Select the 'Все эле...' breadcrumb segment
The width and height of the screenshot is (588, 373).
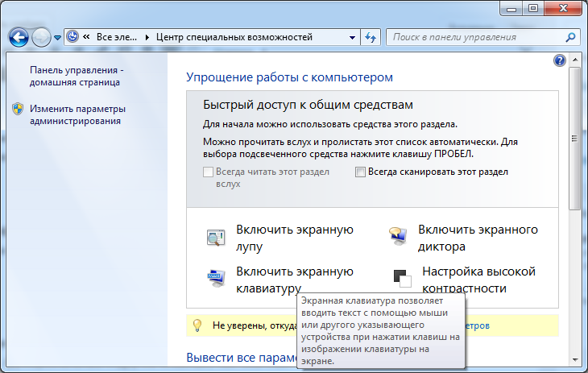point(117,37)
